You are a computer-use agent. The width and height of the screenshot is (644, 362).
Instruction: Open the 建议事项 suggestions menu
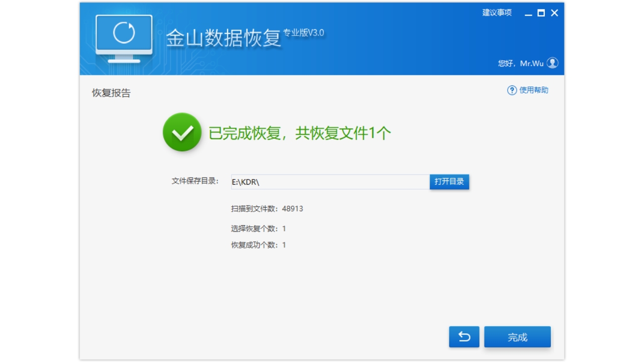click(x=497, y=13)
